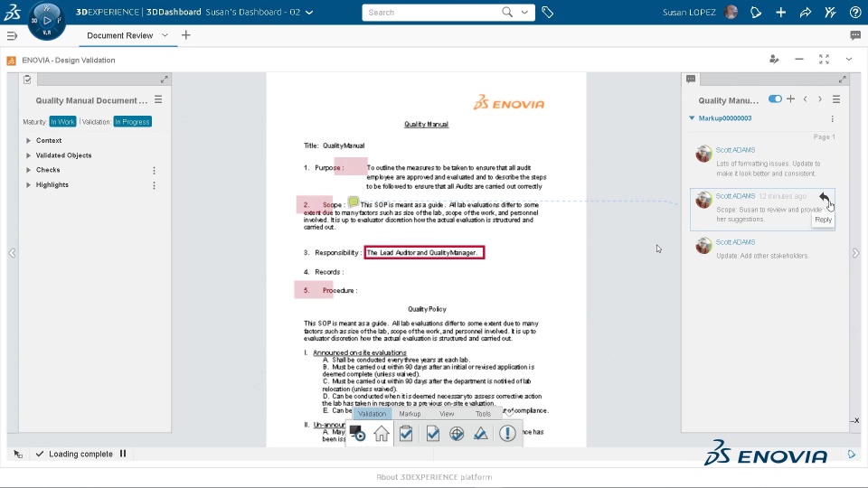The width and height of the screenshot is (868, 488).
Task: Open the Highlights options kebab menu
Action: click(154, 185)
